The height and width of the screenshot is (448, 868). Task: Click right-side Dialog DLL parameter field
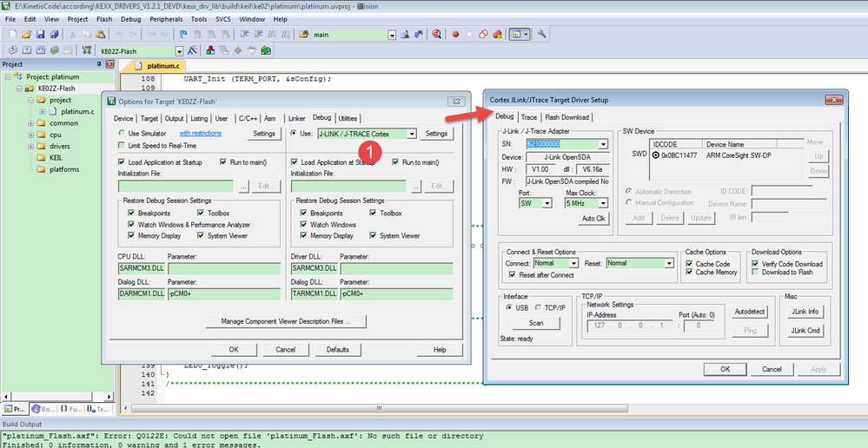click(396, 293)
